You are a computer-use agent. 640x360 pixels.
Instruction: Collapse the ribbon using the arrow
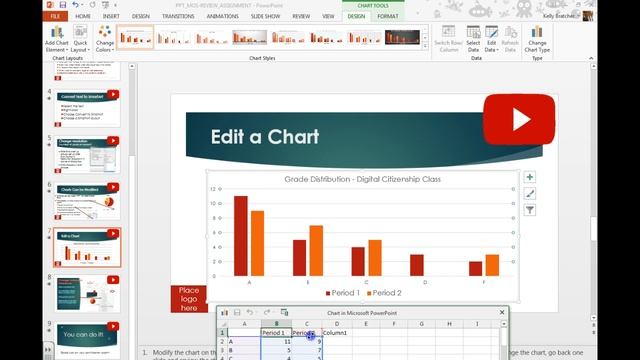point(591,58)
